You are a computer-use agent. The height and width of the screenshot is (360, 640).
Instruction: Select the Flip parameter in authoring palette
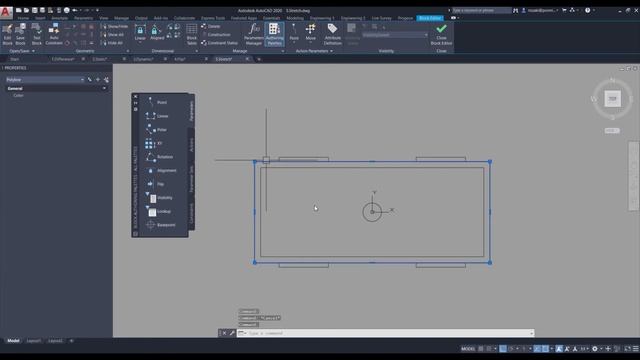[155, 184]
